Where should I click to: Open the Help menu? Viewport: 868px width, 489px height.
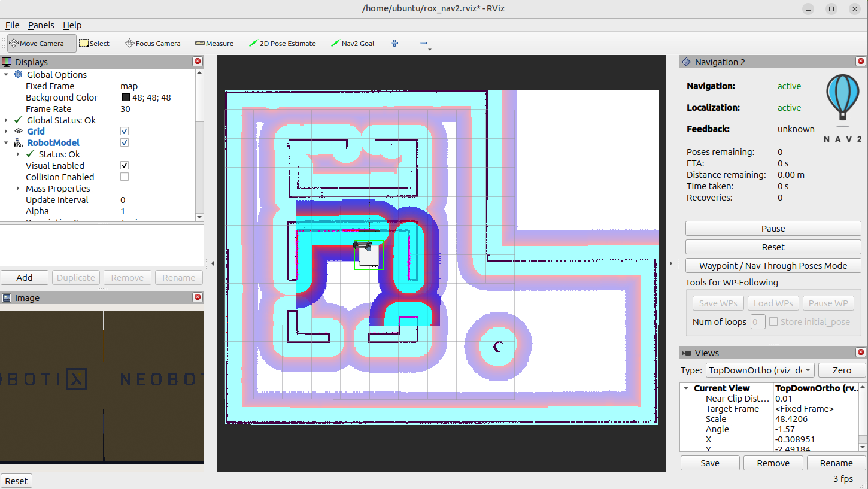[x=72, y=25]
